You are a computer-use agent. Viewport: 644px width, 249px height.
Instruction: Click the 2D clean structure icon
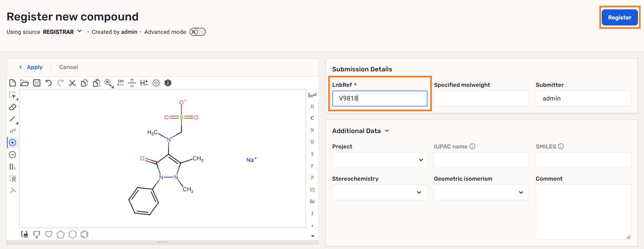pyautogui.click(x=120, y=83)
